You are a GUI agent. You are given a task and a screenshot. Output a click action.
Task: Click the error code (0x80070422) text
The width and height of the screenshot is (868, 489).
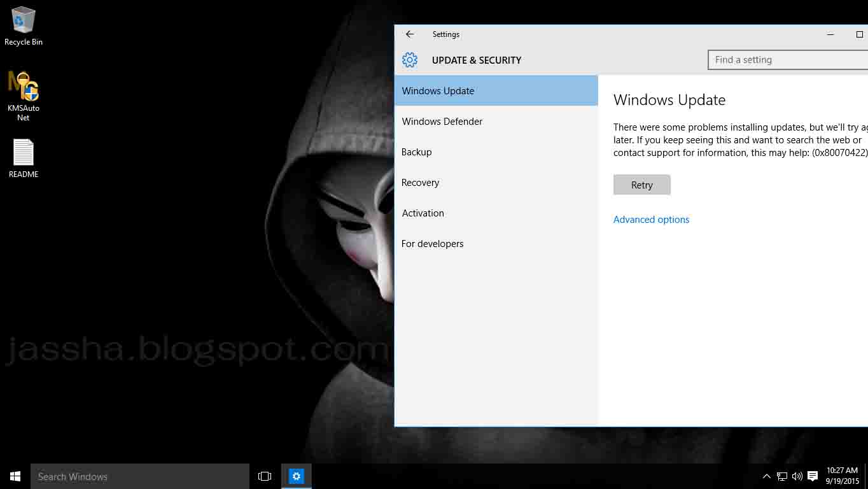click(x=840, y=153)
